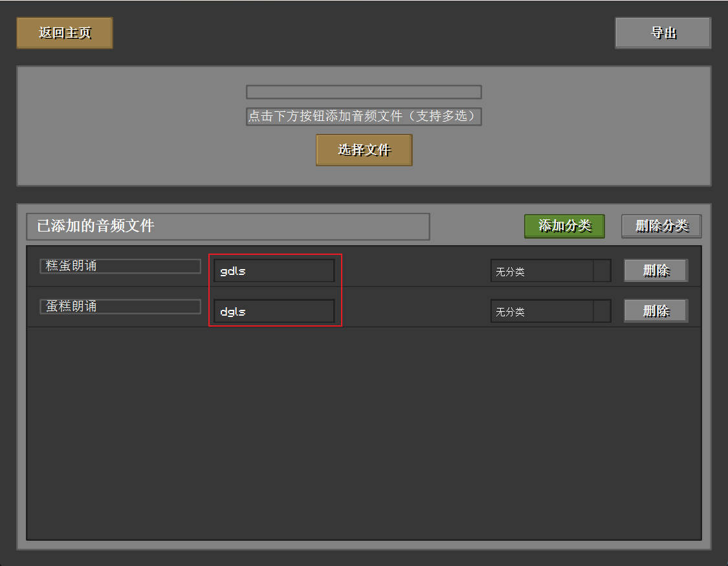Click the 删除分类 button
The width and height of the screenshot is (728, 566).
(x=661, y=226)
